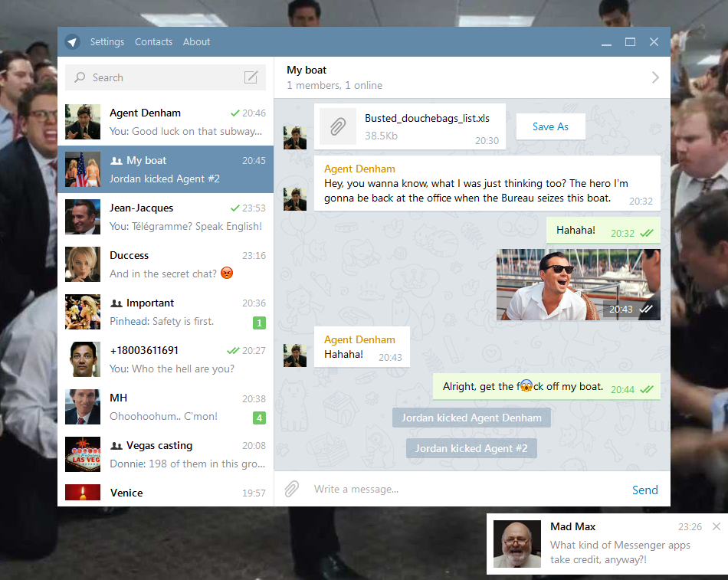Open the Important group chat
The image size is (728, 580).
(166, 312)
